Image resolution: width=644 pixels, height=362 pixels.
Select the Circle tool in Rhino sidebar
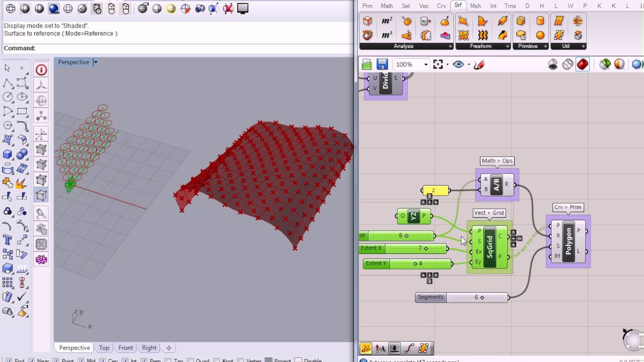(x=8, y=97)
